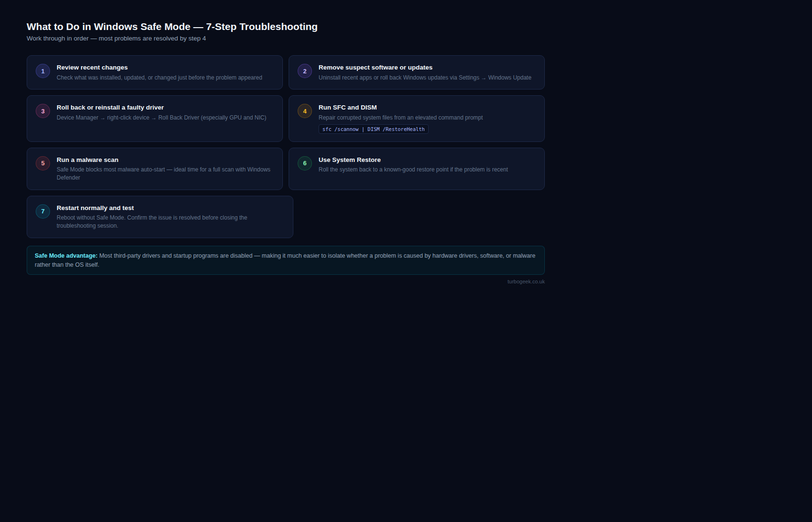Click the Device Manager driver rollback description
Image resolution: width=812 pixels, height=522 pixels.
[161, 118]
